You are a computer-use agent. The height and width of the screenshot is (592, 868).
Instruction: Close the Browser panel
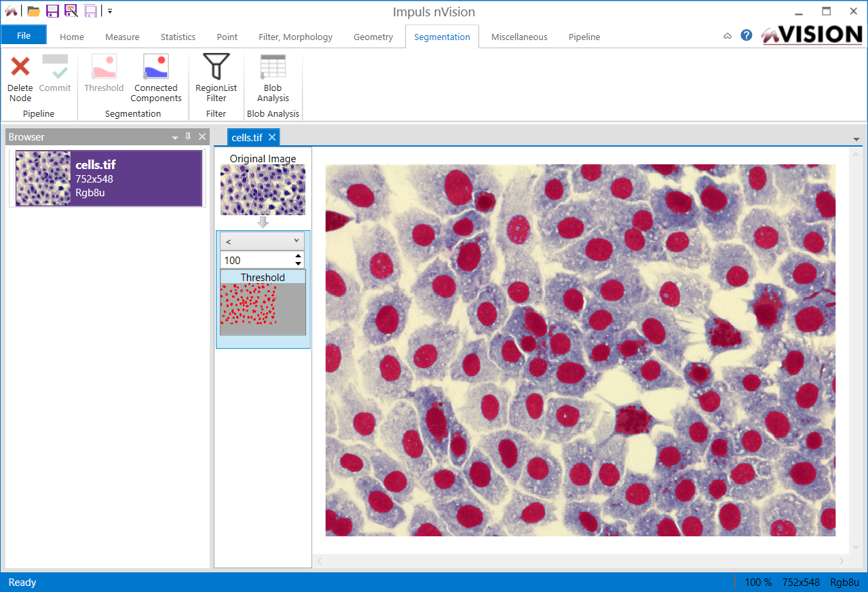(x=202, y=136)
